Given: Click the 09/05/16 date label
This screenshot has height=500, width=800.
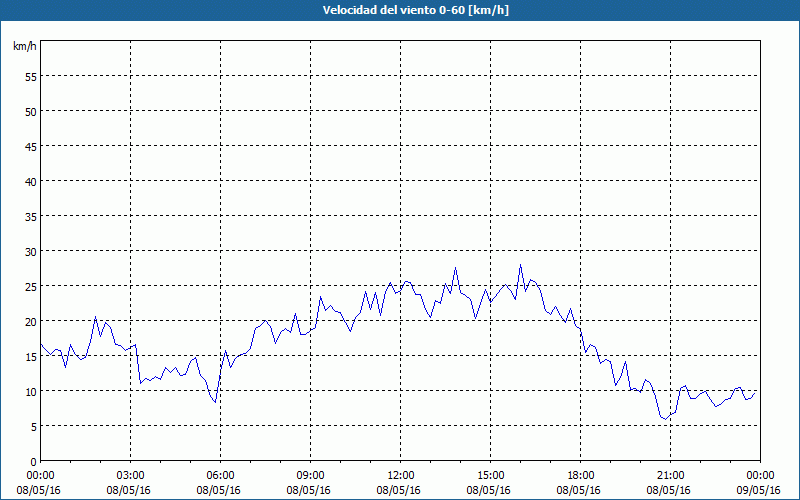Looking at the screenshot, I should point(759,490).
